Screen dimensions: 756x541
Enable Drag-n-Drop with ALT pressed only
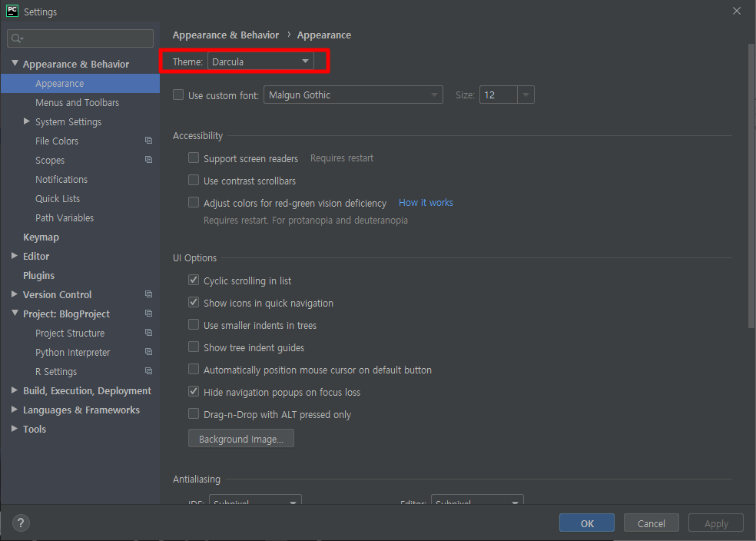pos(194,413)
